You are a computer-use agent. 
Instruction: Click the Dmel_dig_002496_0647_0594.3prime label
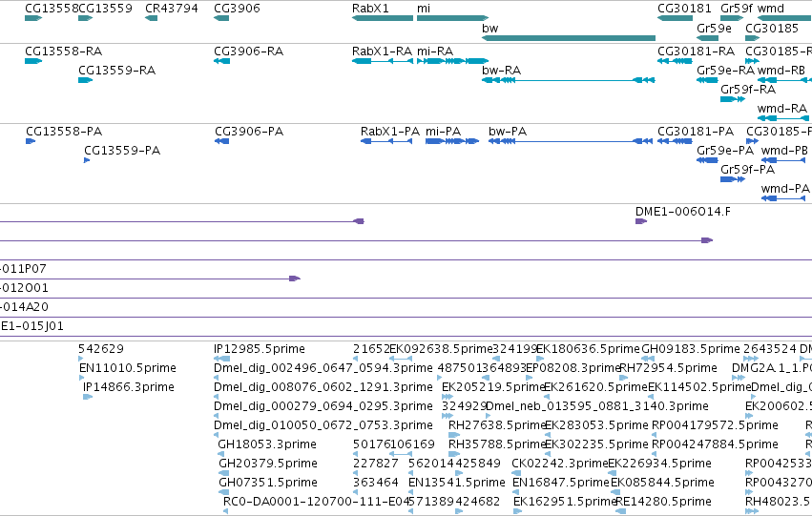click(x=323, y=368)
